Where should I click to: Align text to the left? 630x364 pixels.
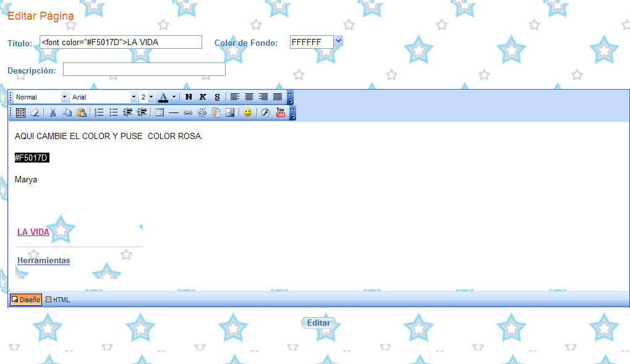(235, 97)
